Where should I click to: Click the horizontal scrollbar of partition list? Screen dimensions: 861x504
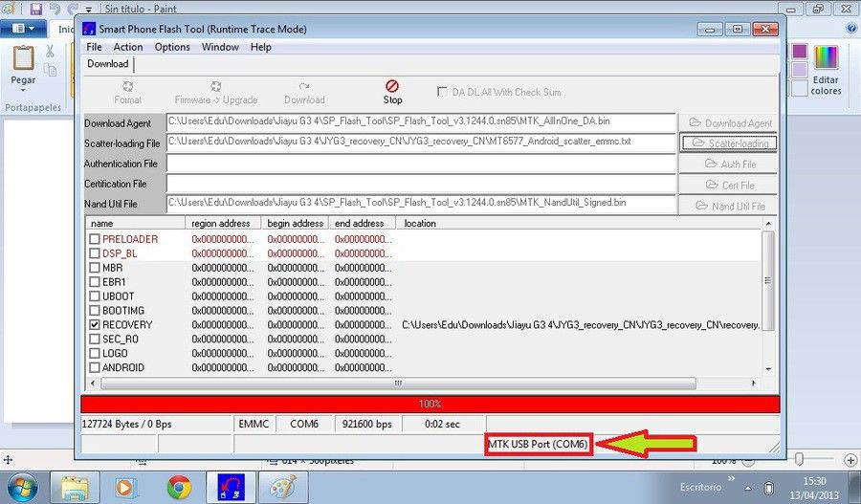coord(398,383)
